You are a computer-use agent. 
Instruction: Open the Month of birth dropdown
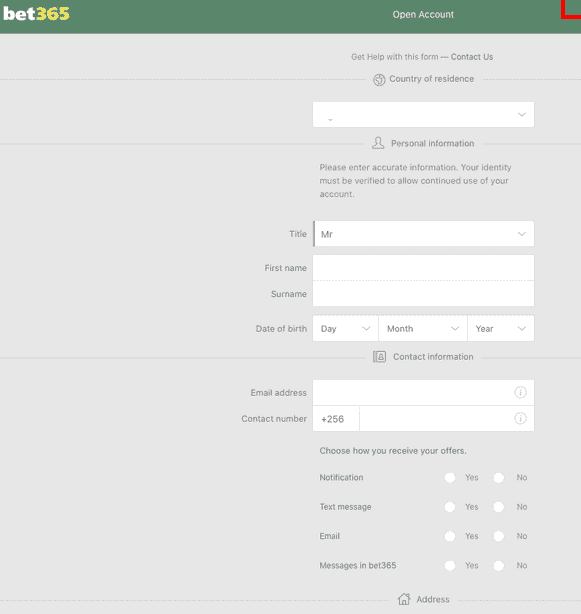coord(423,328)
